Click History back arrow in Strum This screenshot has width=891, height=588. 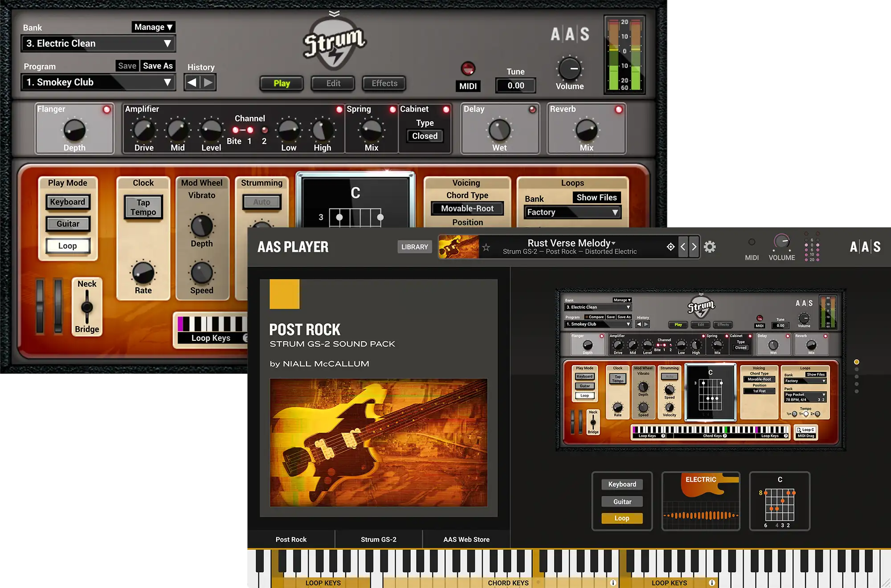[x=192, y=82]
